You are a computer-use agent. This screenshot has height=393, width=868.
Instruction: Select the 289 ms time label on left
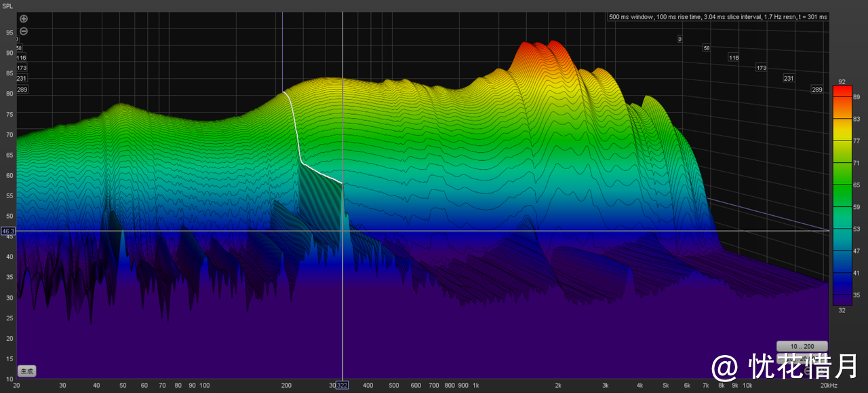[22, 90]
